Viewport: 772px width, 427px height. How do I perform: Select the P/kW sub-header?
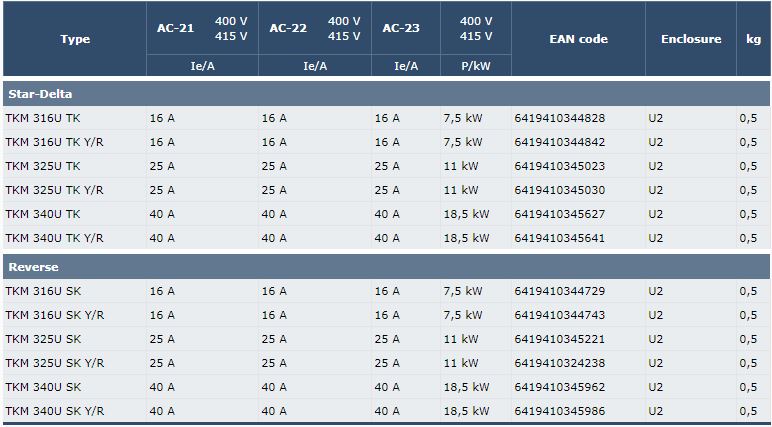pyautogui.click(x=476, y=66)
